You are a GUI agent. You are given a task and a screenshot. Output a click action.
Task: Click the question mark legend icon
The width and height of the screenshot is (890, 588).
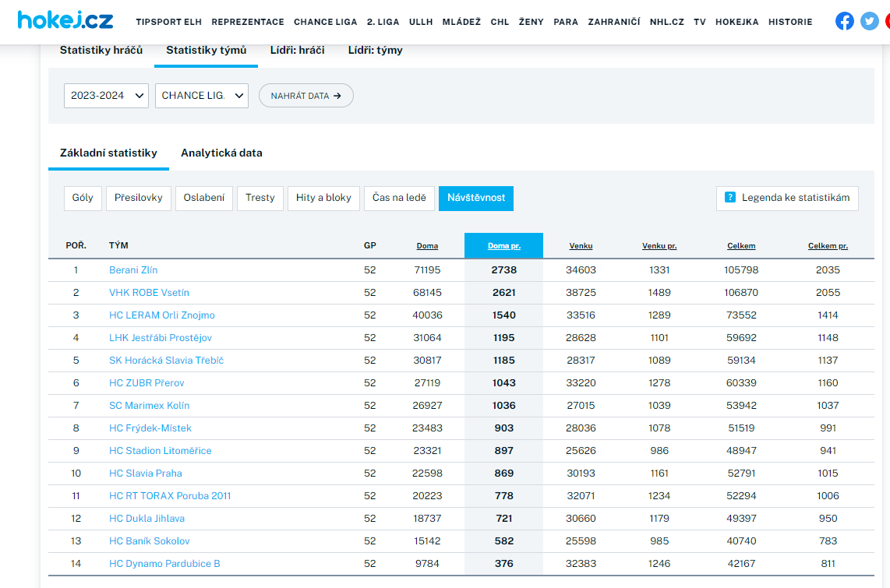[730, 198]
